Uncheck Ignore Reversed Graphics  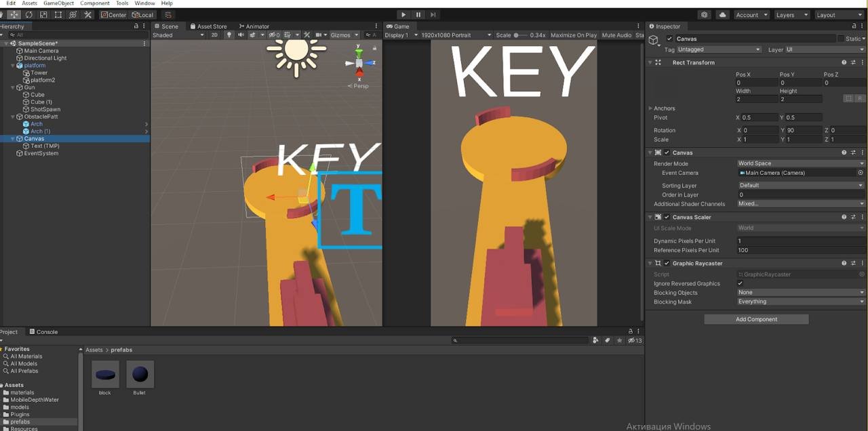point(740,283)
